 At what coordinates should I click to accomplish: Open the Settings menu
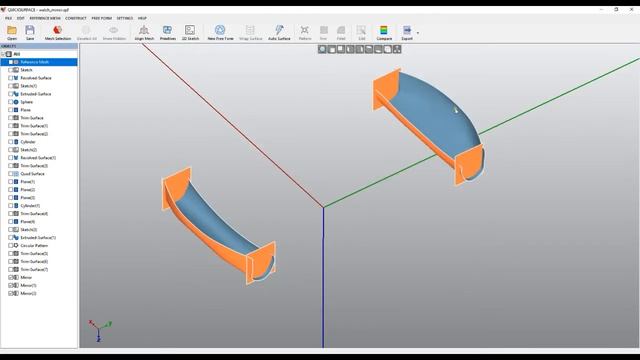125,18
